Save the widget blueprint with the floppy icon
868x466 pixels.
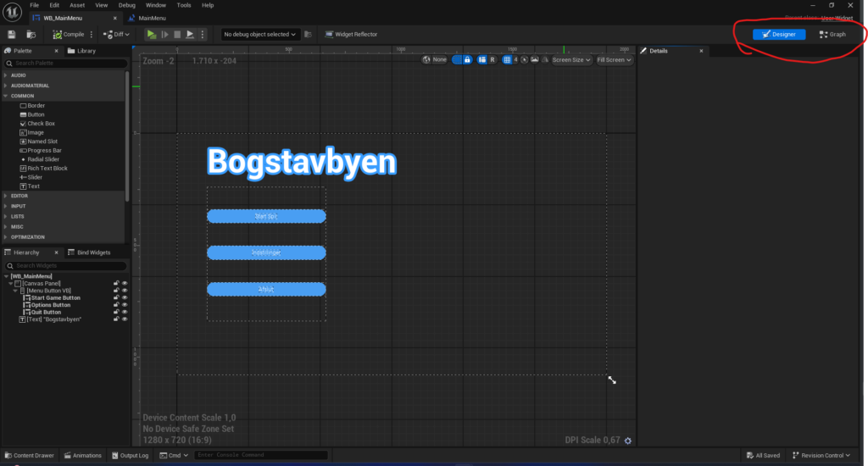(12, 35)
